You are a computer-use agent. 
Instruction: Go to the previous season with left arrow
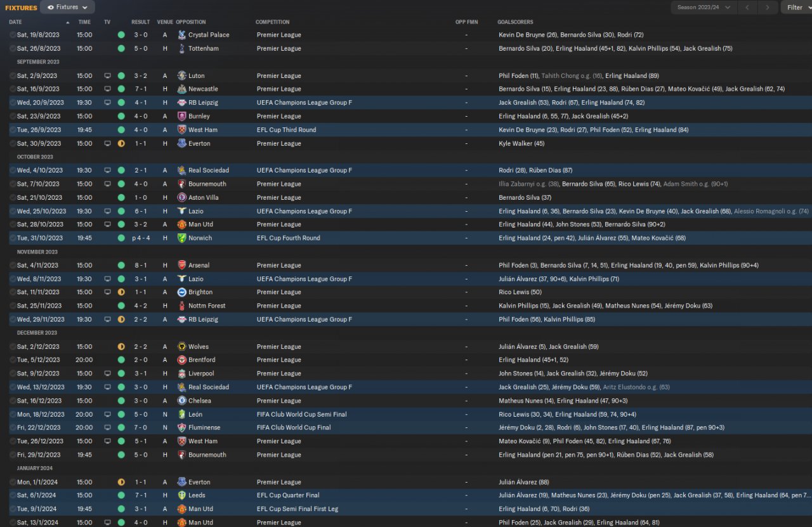click(x=748, y=8)
